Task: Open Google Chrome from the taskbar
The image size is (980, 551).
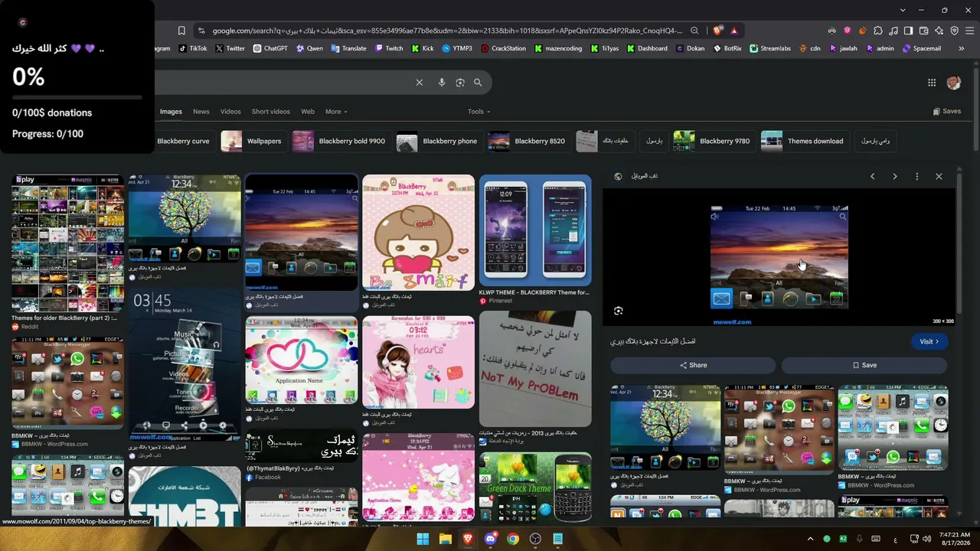Action: (x=513, y=539)
